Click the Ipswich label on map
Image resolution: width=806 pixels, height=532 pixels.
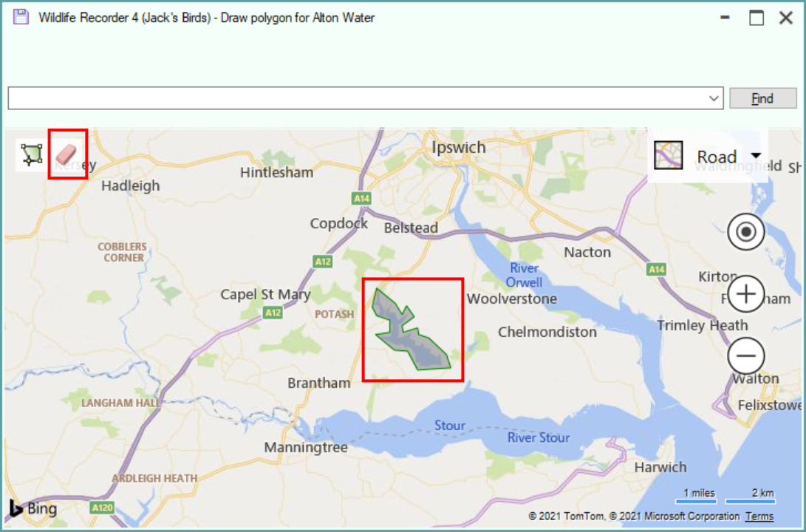tap(459, 148)
